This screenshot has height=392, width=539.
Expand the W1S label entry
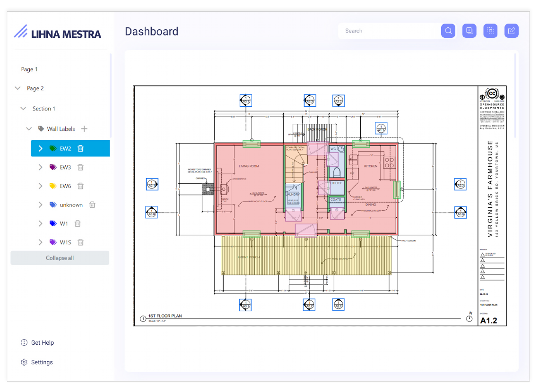pyautogui.click(x=41, y=242)
